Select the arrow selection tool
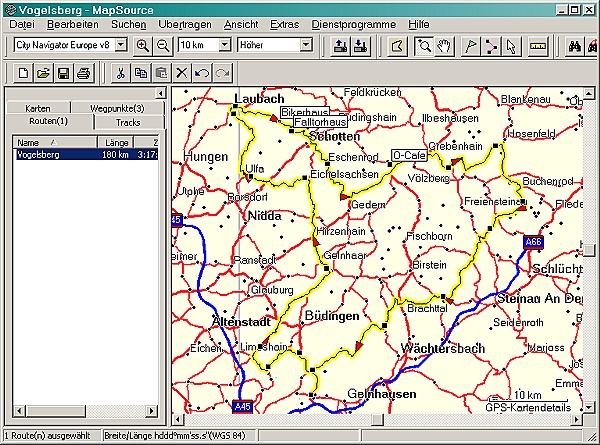The height and width of the screenshot is (445, 600). [x=511, y=45]
